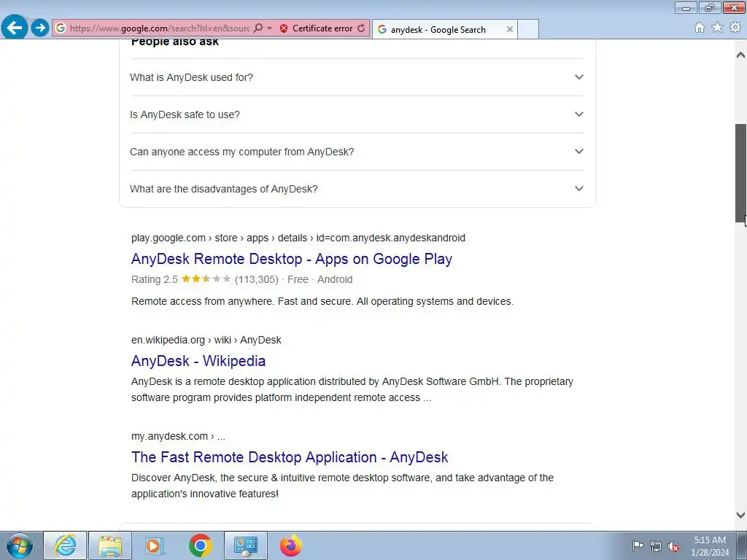Viewport: 747px width, 560px height.
Task: Click the play.google.com breadcrumb URL
Action: point(298,238)
